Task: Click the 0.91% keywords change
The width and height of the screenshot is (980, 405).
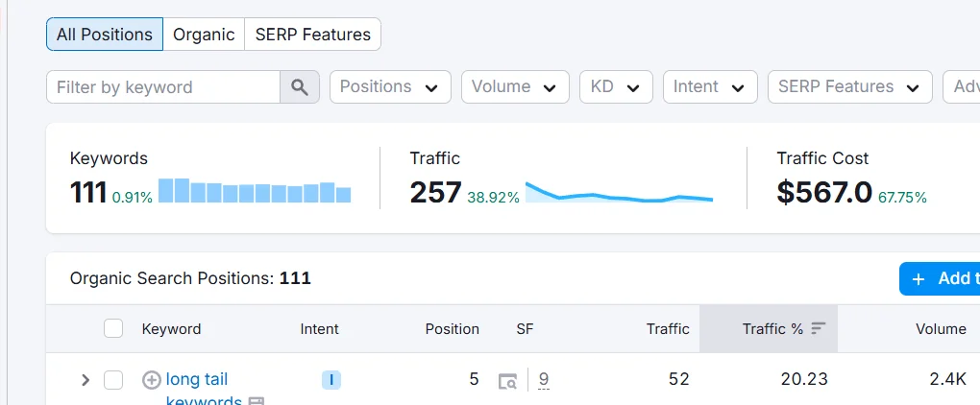Action: [133, 198]
